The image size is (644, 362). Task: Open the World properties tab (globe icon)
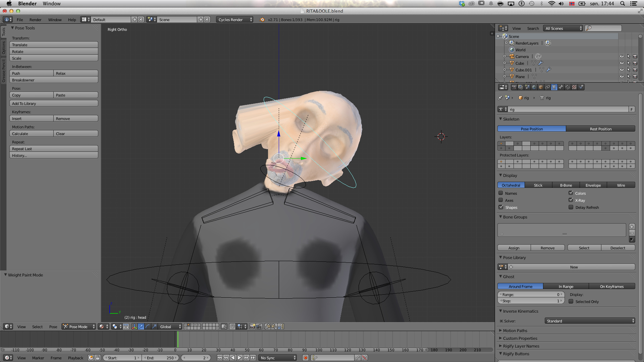(x=534, y=87)
